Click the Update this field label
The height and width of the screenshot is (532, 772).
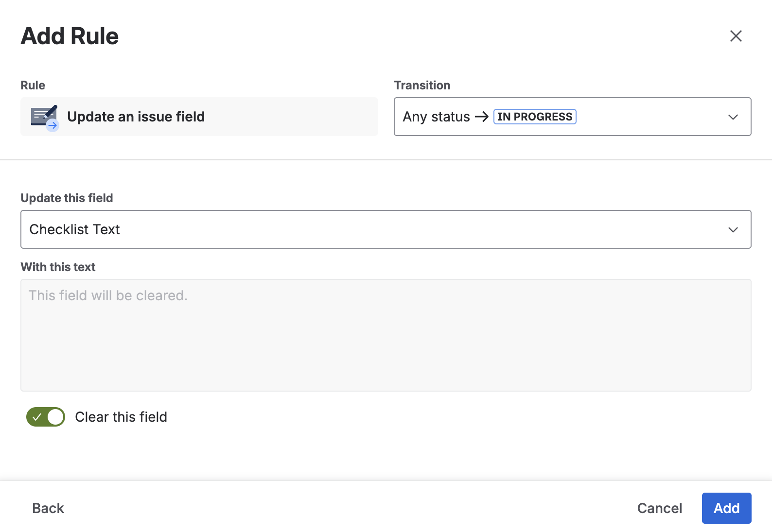[67, 198]
